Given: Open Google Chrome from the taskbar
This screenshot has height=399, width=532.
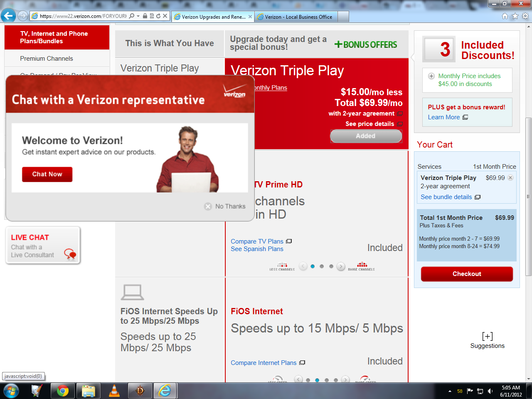Looking at the screenshot, I should [63, 391].
